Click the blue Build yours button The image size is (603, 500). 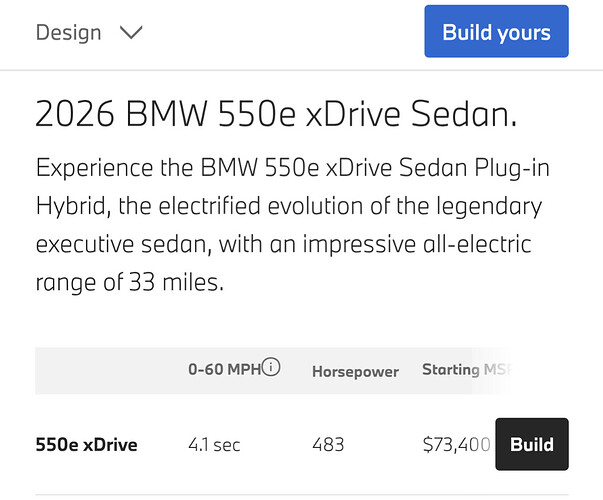tap(496, 32)
